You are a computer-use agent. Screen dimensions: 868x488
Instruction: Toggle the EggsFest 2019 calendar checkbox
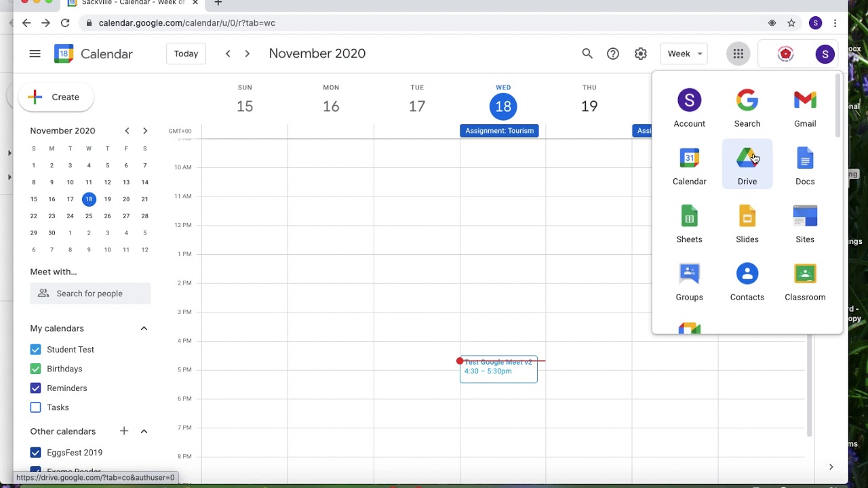(x=35, y=453)
